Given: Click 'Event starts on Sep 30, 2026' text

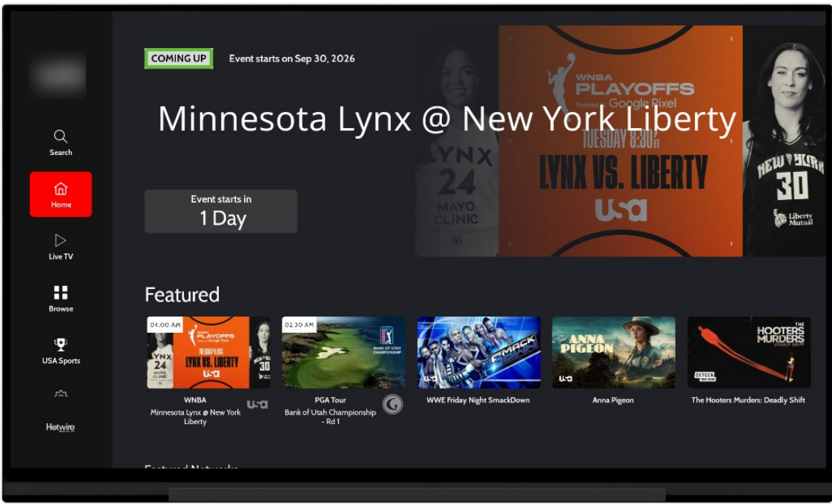Looking at the screenshot, I should [292, 59].
